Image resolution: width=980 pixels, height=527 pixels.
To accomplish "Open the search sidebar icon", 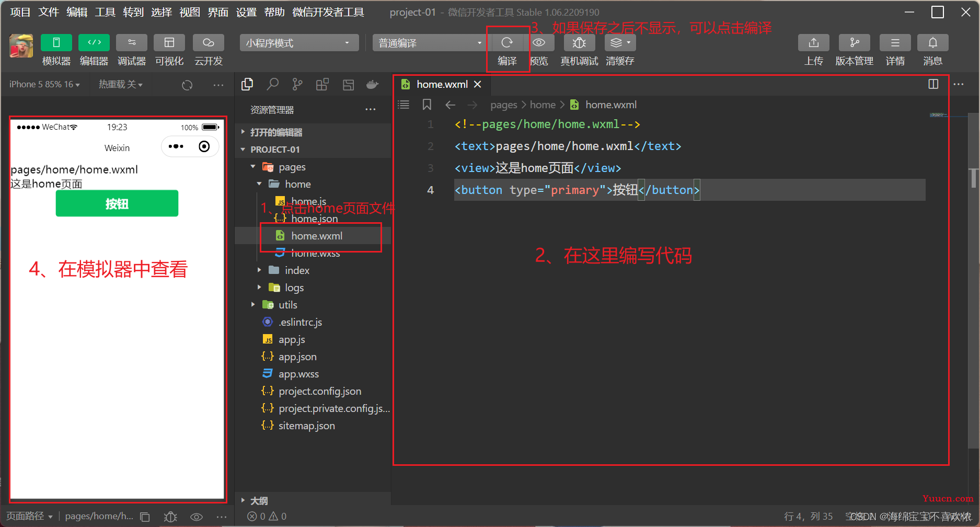I will pos(272,84).
